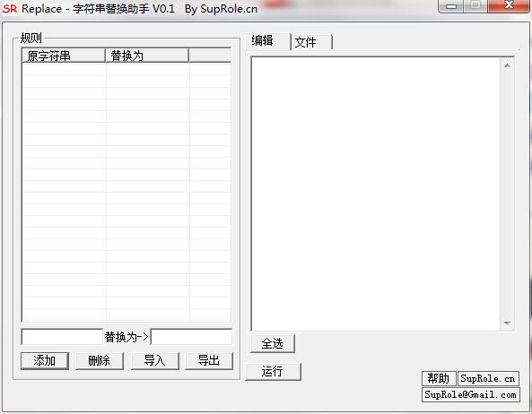Click the 原字符串 column header
The image size is (532, 414).
(x=64, y=56)
